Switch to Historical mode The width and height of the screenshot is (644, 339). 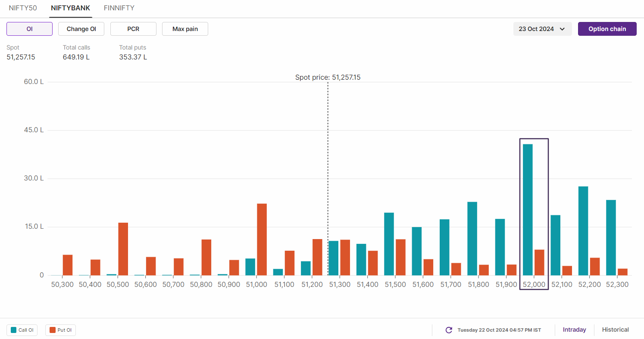point(615,330)
